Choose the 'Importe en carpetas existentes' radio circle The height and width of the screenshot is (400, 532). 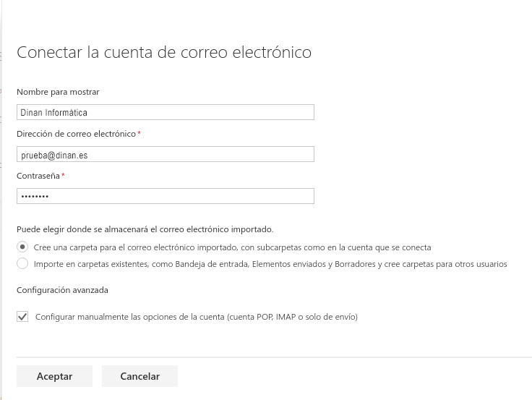pyautogui.click(x=22, y=264)
